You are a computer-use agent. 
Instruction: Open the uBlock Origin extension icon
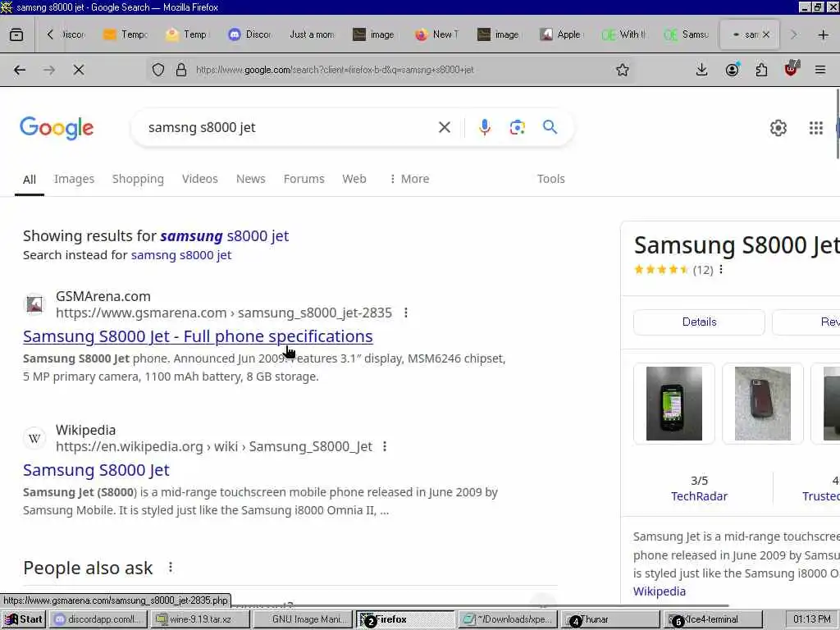point(792,69)
